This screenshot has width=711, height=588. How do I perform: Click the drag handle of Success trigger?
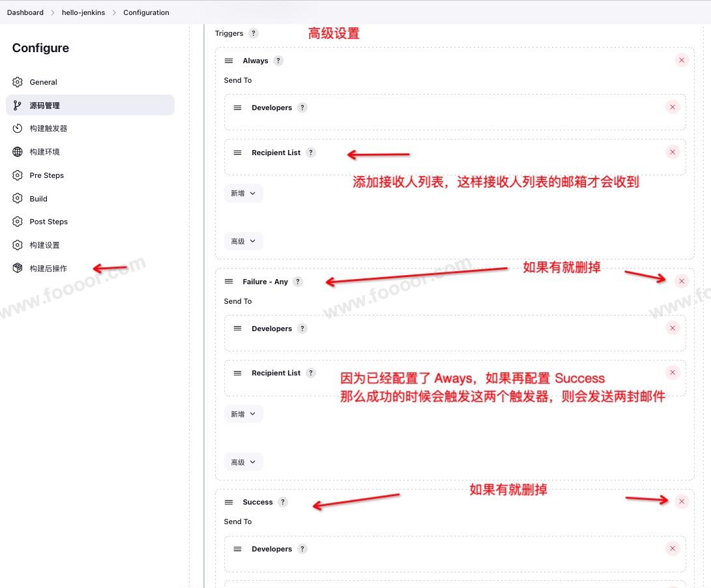229,502
